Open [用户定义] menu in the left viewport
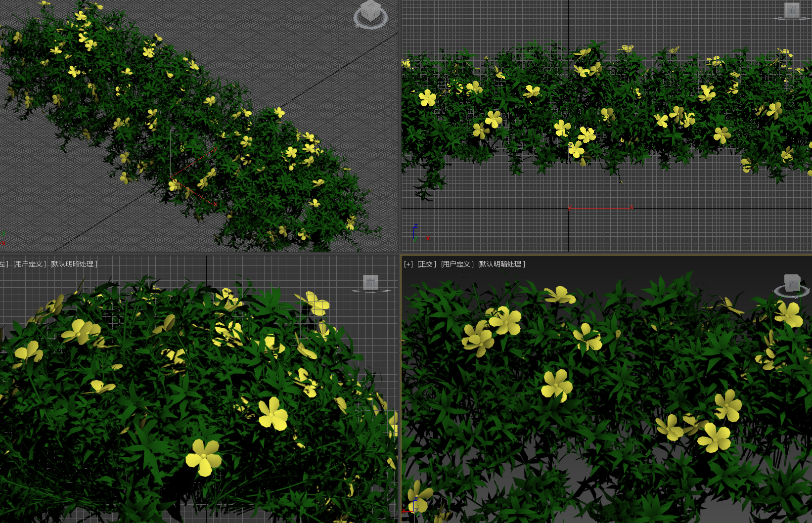The height and width of the screenshot is (523, 812). coord(30,264)
